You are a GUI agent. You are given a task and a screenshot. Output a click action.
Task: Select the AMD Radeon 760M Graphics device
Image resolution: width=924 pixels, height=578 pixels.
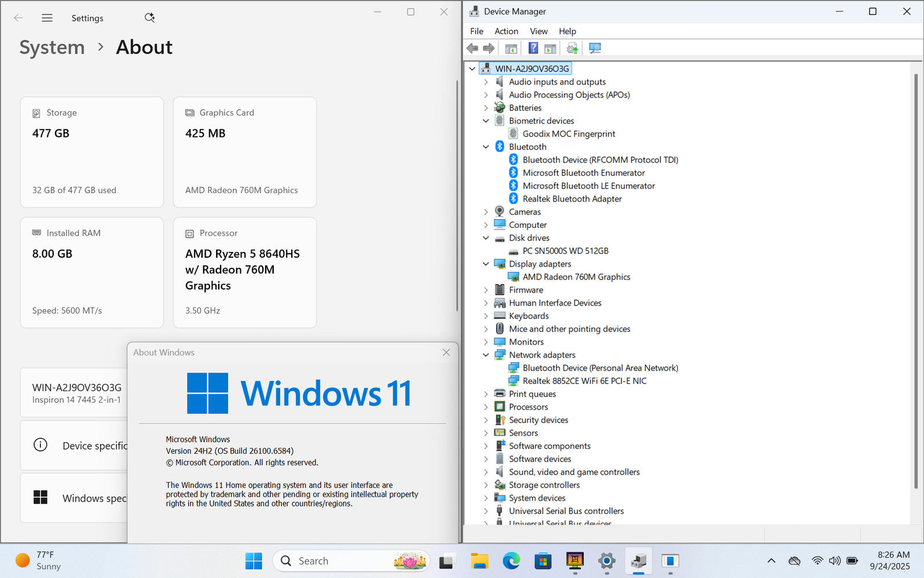point(576,277)
